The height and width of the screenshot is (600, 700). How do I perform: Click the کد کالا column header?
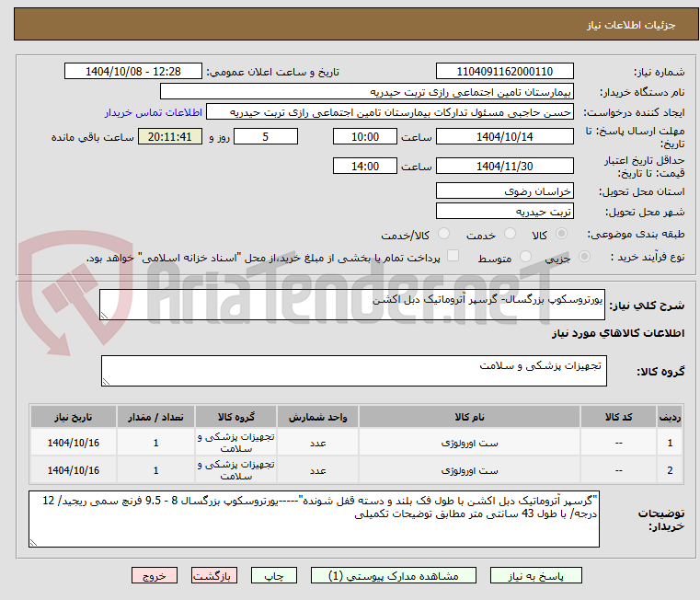click(618, 417)
